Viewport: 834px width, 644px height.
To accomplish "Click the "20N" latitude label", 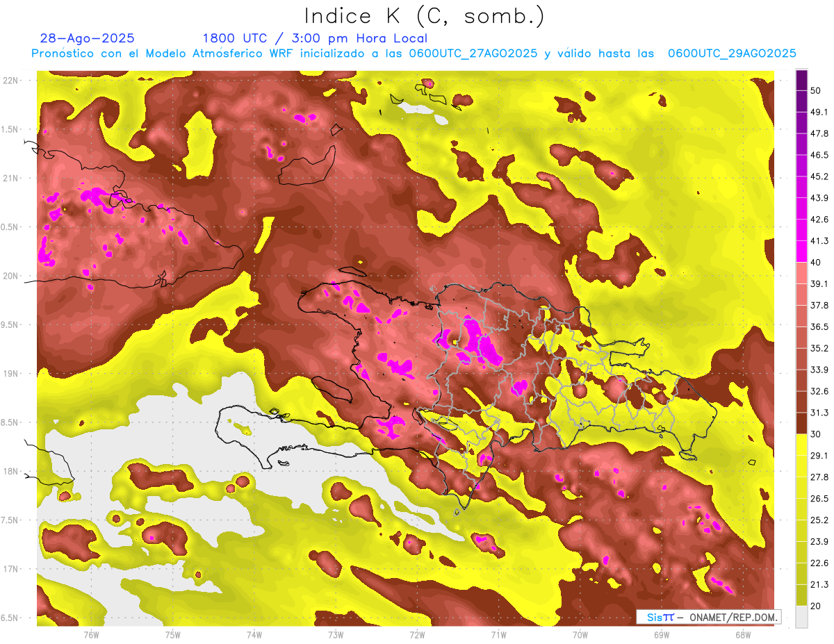I will click(x=12, y=276).
